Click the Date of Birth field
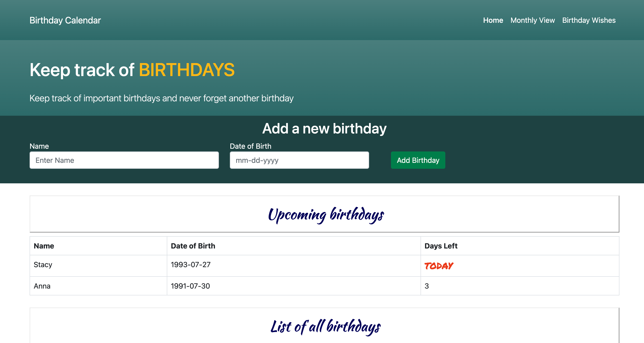Viewport: 644px width, 343px height. click(x=299, y=160)
